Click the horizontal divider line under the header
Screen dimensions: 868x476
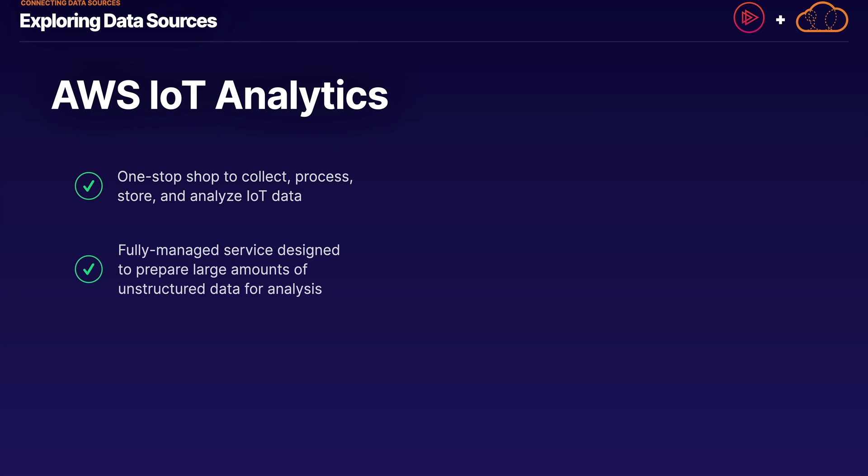coord(434,42)
